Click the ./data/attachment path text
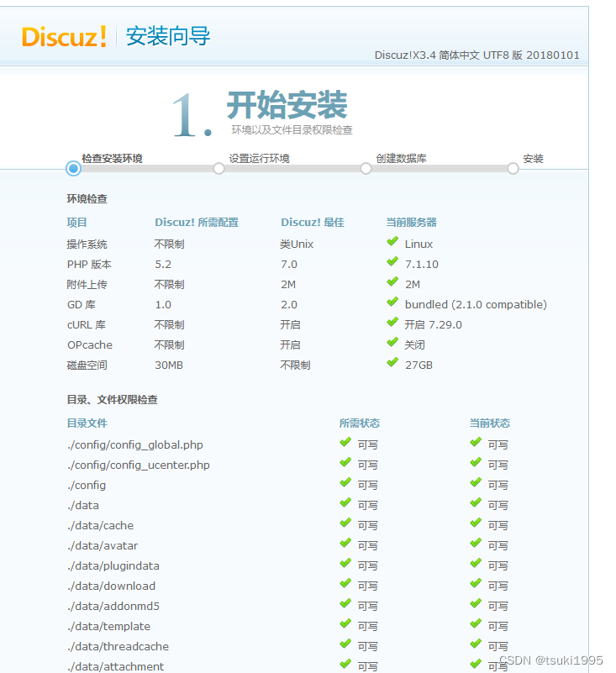The width and height of the screenshot is (616, 673). pyautogui.click(x=115, y=667)
